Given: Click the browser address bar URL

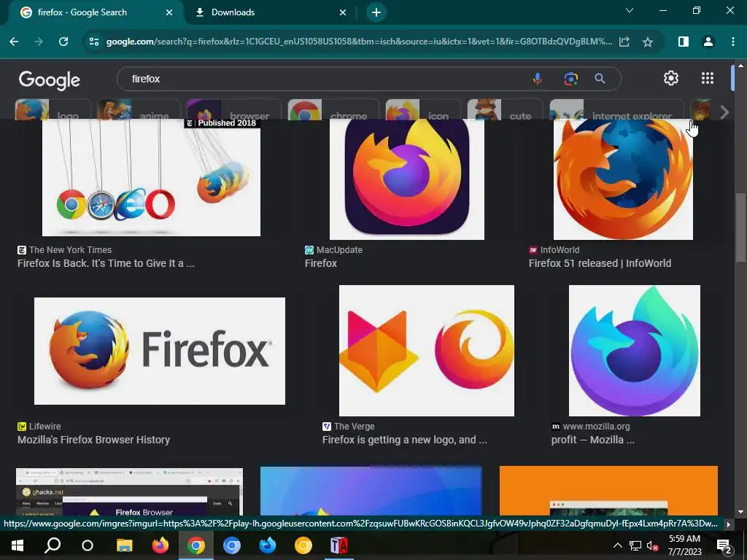Looking at the screenshot, I should click(359, 42).
